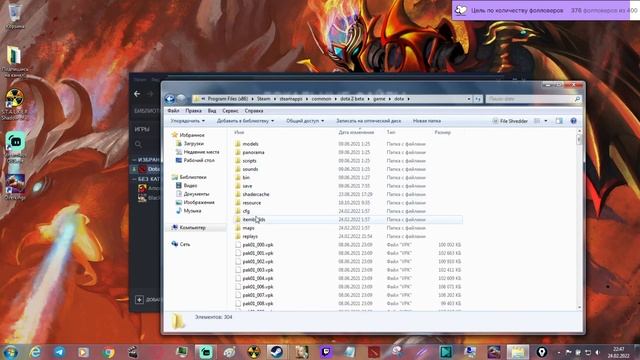
Task: Click the Explorer back navigation arrow
Action: pyautogui.click(x=170, y=99)
